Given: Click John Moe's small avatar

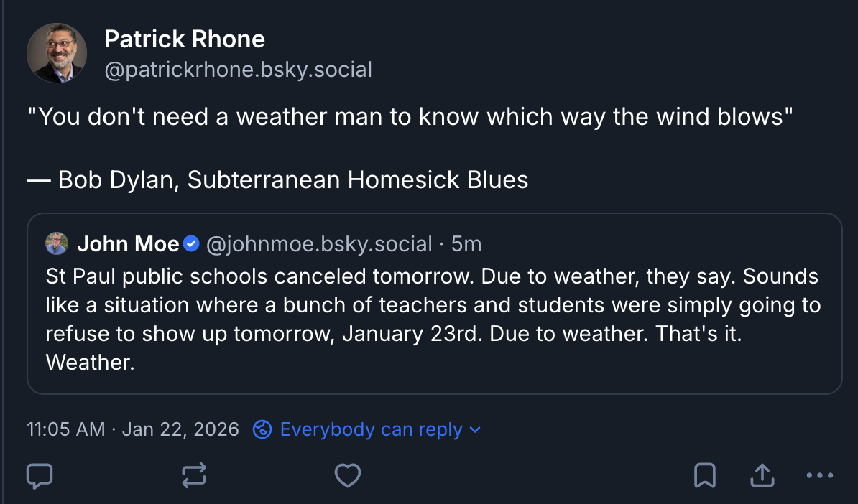Looking at the screenshot, I should [x=57, y=244].
